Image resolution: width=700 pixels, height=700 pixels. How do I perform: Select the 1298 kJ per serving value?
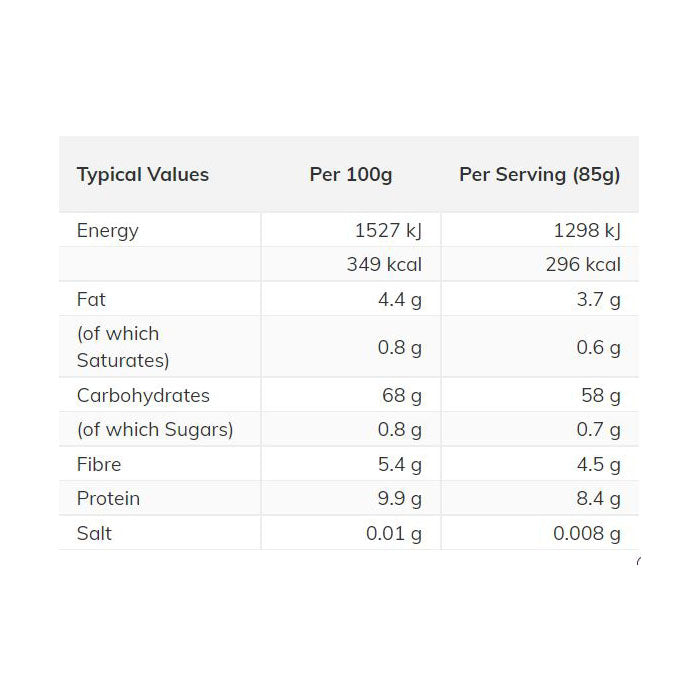point(586,231)
